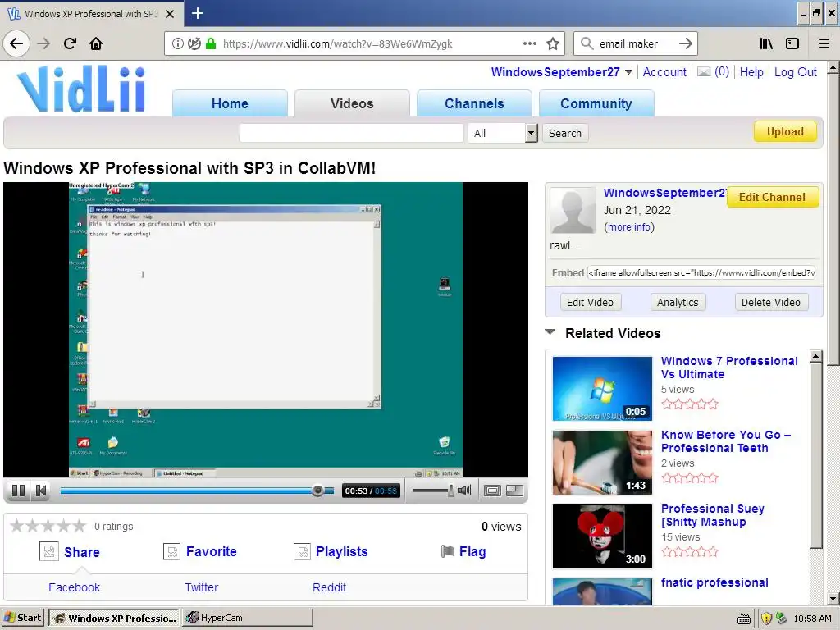This screenshot has height=630, width=840.
Task: Click the browser back arrow button
Action: [16, 43]
